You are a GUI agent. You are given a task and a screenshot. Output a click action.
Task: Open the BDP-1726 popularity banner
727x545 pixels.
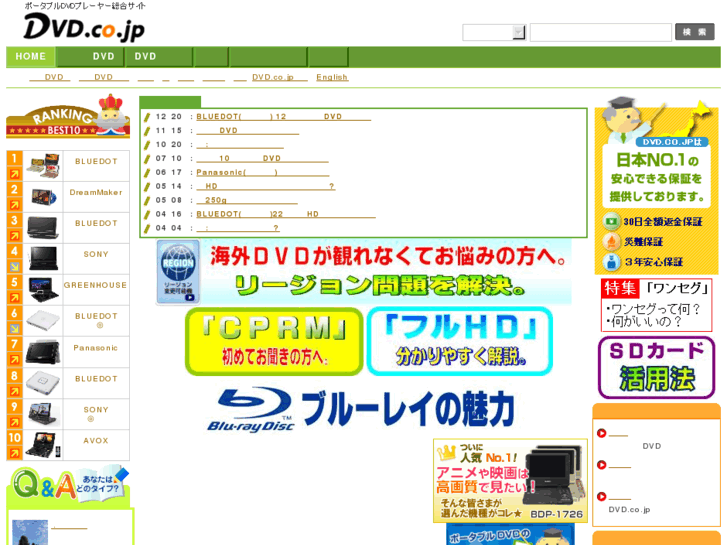(510, 481)
